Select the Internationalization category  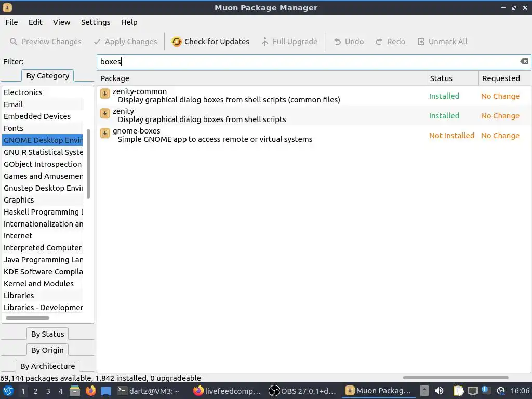(43, 224)
